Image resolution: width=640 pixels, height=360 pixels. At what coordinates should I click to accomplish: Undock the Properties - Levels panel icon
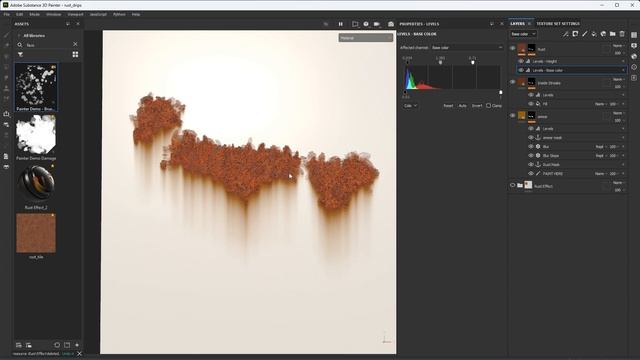point(491,24)
